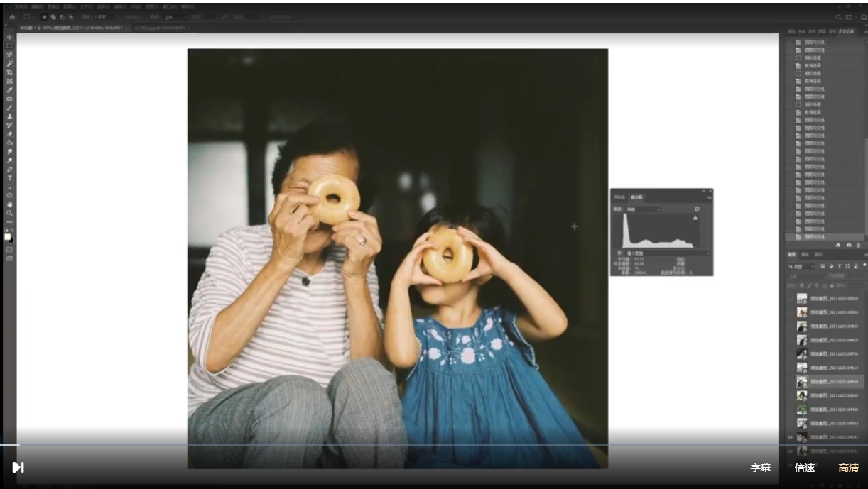Switch to the second document tab
Screen dimensions: 868x489
click(160, 28)
